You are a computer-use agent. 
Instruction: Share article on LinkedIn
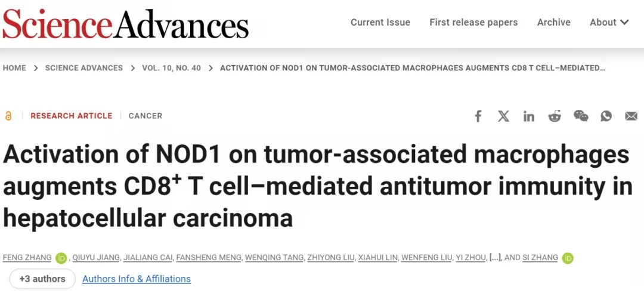coord(528,116)
